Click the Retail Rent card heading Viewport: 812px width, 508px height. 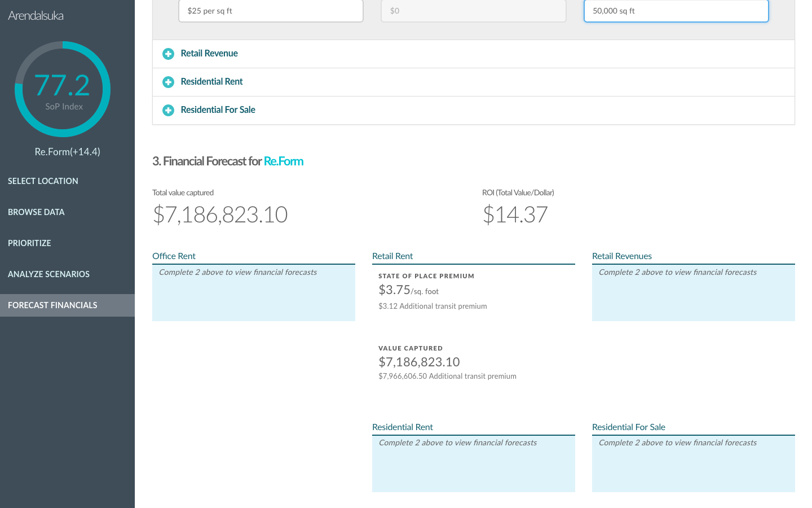tap(392, 256)
